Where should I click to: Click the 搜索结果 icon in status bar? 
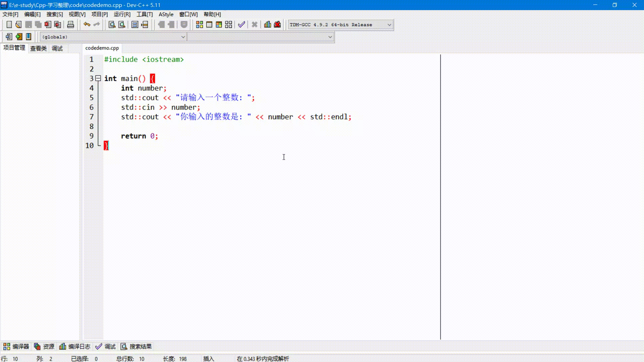pyautogui.click(x=124, y=346)
